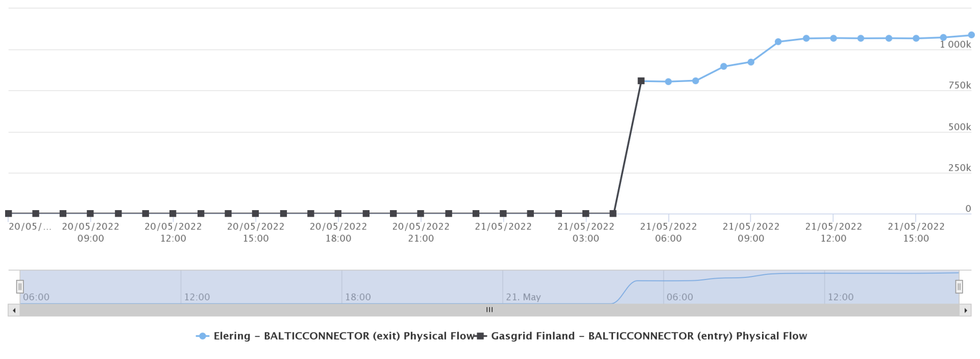Click the black square data point at 750k
This screenshot has width=980, height=359.
(642, 81)
